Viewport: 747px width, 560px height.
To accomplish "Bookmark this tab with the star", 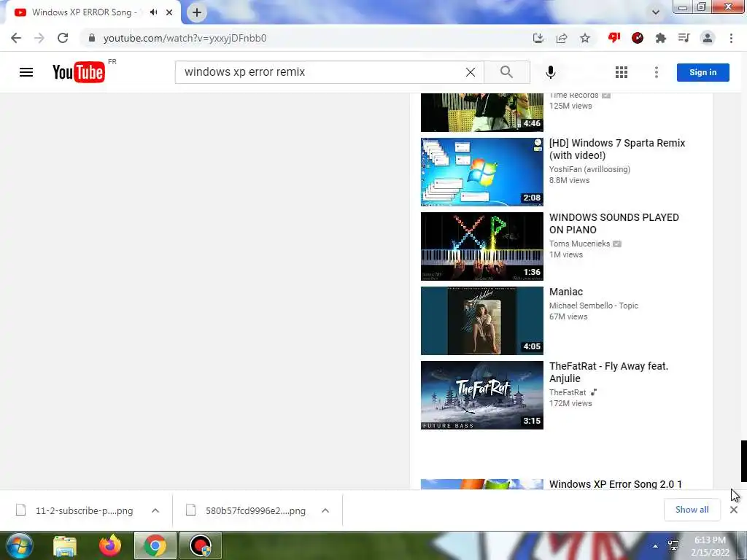I will (x=585, y=38).
